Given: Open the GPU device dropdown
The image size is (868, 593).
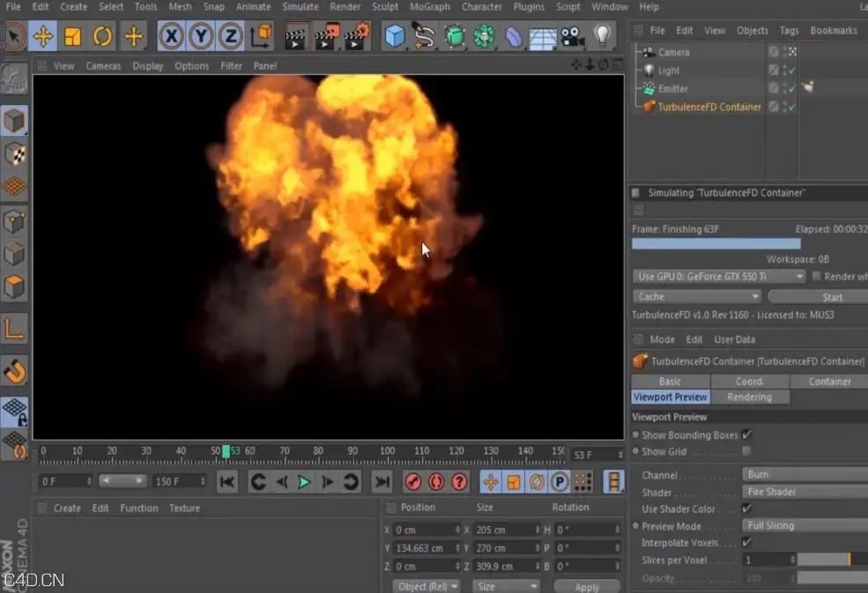Looking at the screenshot, I should pyautogui.click(x=719, y=276).
